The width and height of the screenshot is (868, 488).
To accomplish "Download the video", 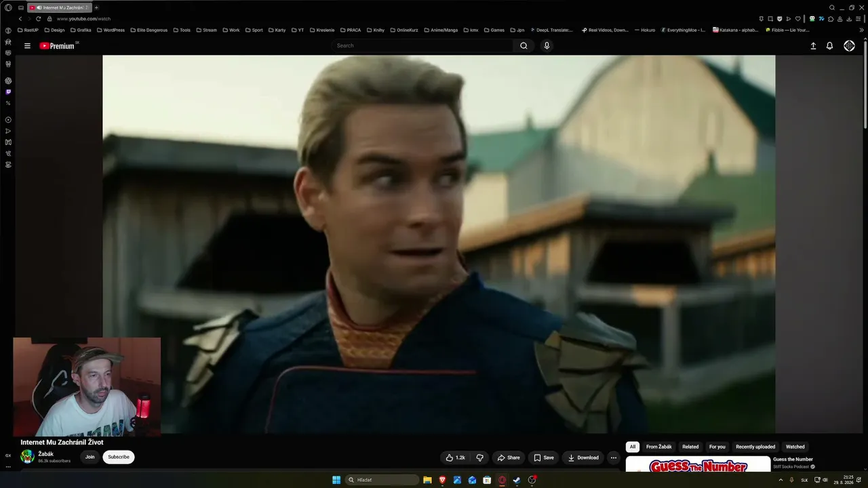I will [x=583, y=457].
